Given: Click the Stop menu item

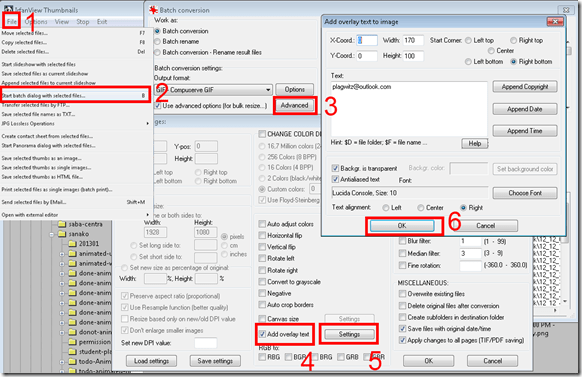Looking at the screenshot, I should click(83, 22).
